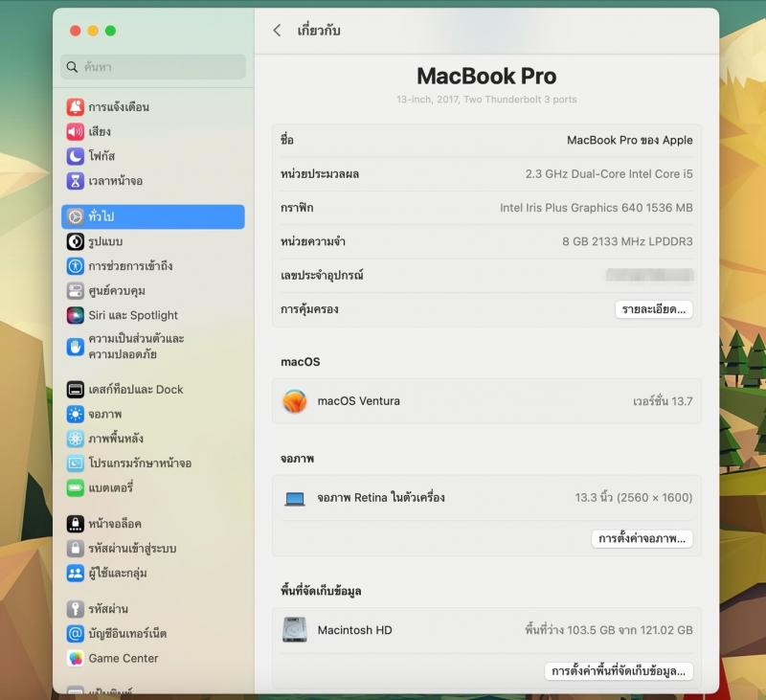Viewport: 766px width, 700px height.
Task: Click the เวอร์ชั่น 13.7 version text
Action: coord(663,401)
